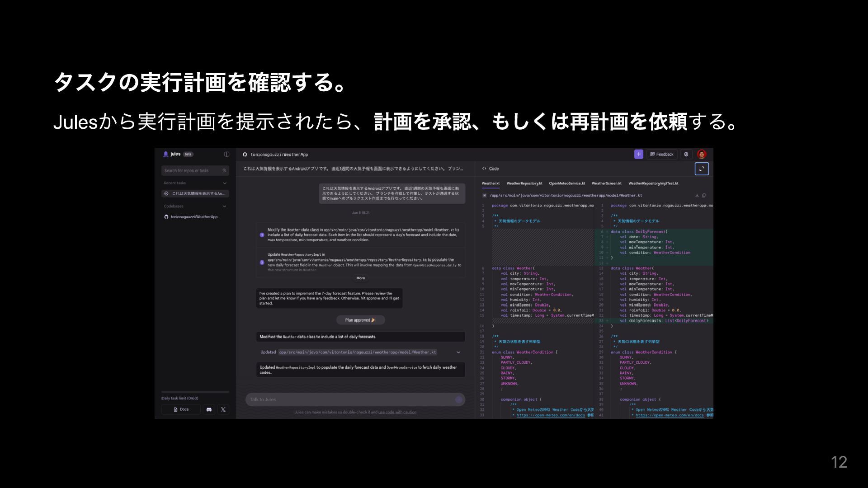Image resolution: width=868 pixels, height=488 pixels.
Task: Collapse the Recent tasks section
Action: [225, 183]
